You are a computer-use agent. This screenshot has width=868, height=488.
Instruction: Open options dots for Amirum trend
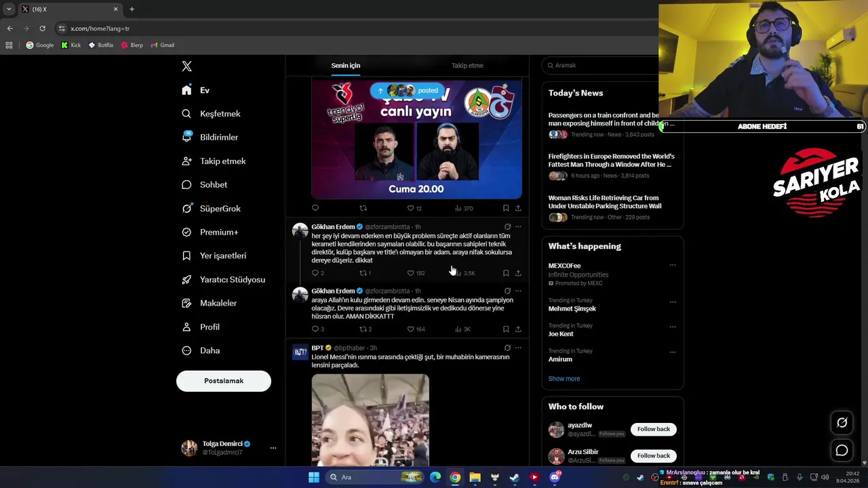click(x=673, y=352)
